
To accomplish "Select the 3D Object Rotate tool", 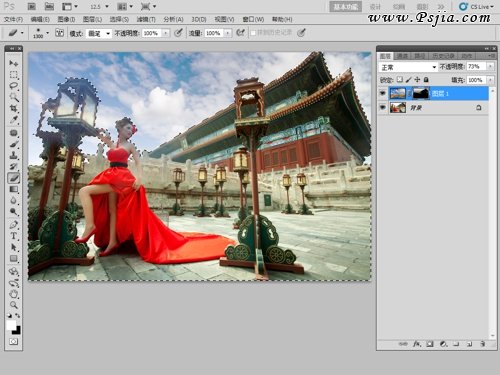I will pos(13,271).
